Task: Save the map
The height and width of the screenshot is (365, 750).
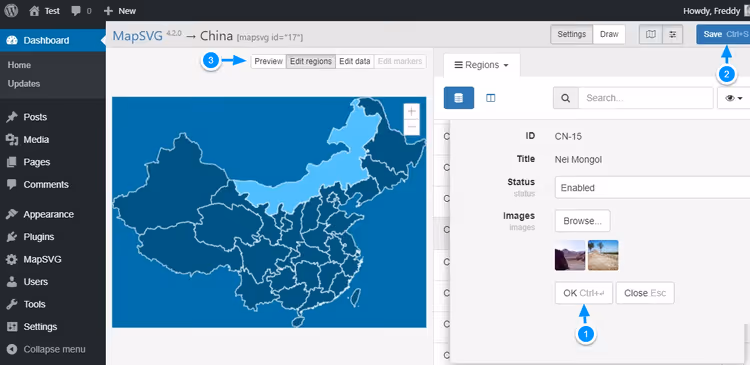Action: 723,34
